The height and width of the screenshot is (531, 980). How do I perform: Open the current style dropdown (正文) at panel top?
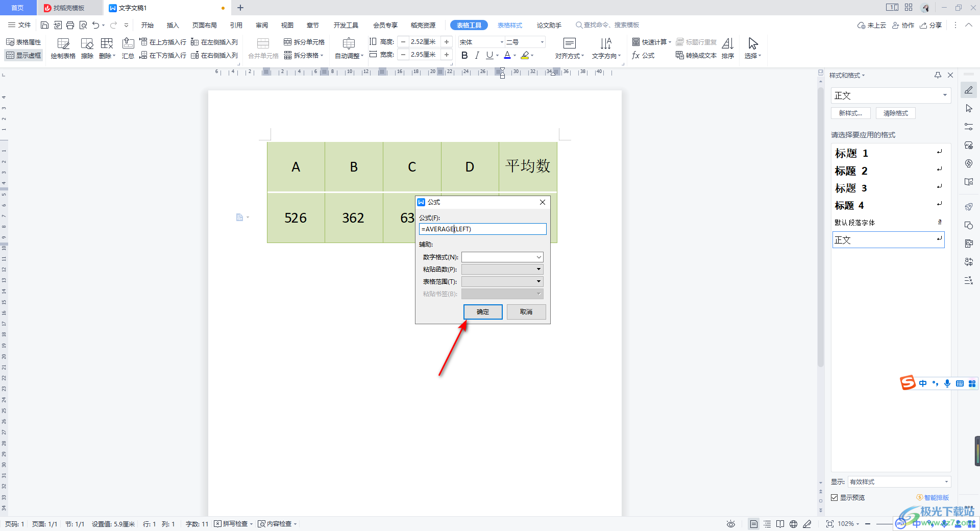[x=945, y=95]
